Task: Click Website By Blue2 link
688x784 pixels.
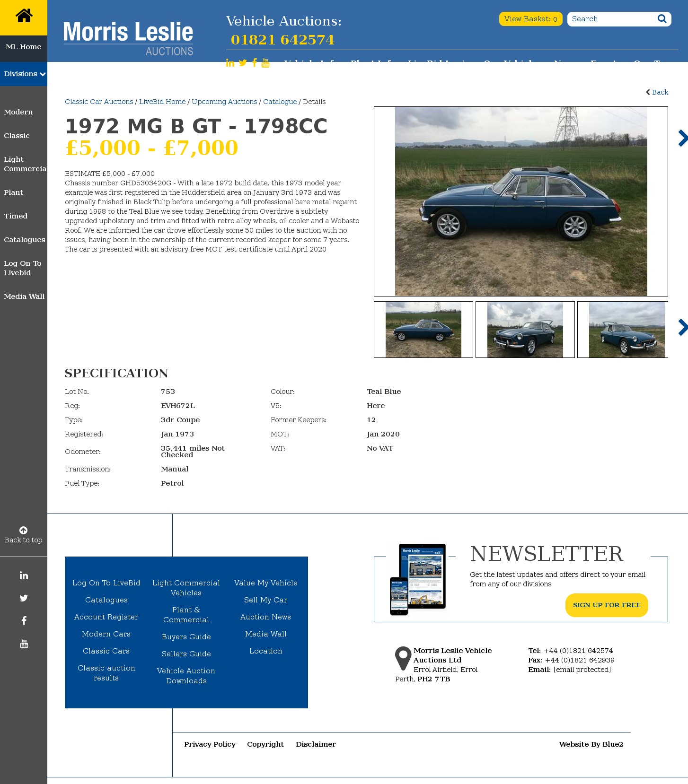Action: coord(591,744)
